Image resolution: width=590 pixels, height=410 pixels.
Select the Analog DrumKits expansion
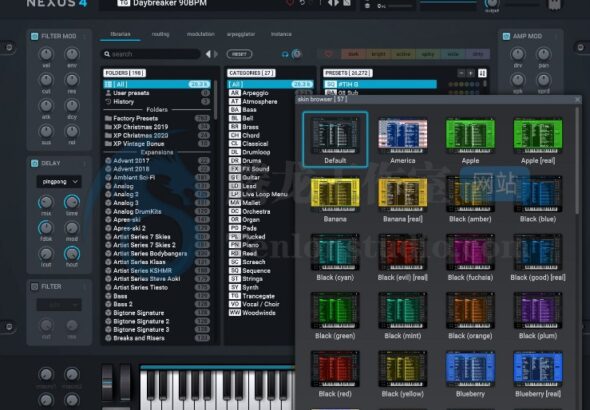(x=157, y=211)
